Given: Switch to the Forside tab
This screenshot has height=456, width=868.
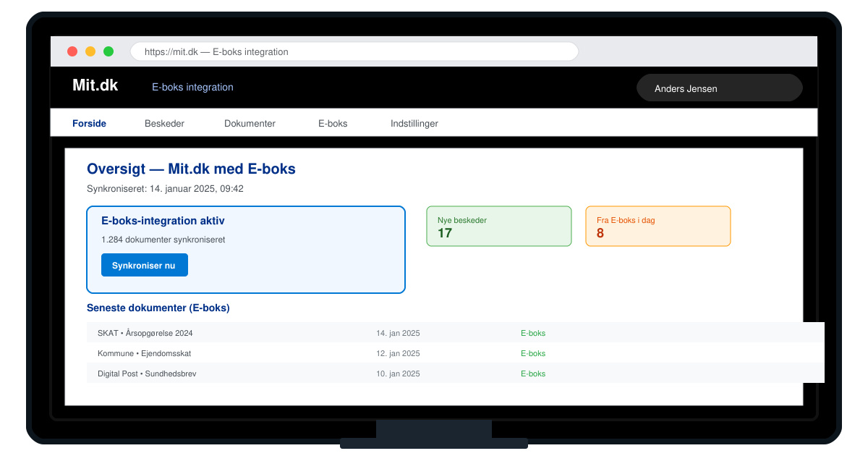Looking at the screenshot, I should (89, 123).
